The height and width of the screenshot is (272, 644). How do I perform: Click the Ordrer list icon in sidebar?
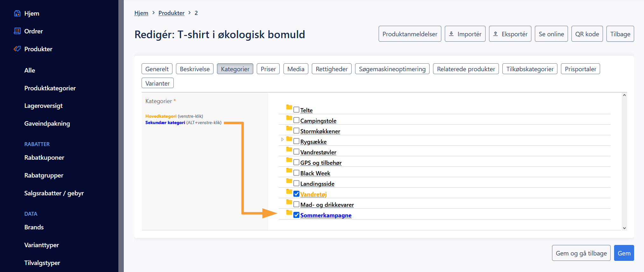[17, 31]
